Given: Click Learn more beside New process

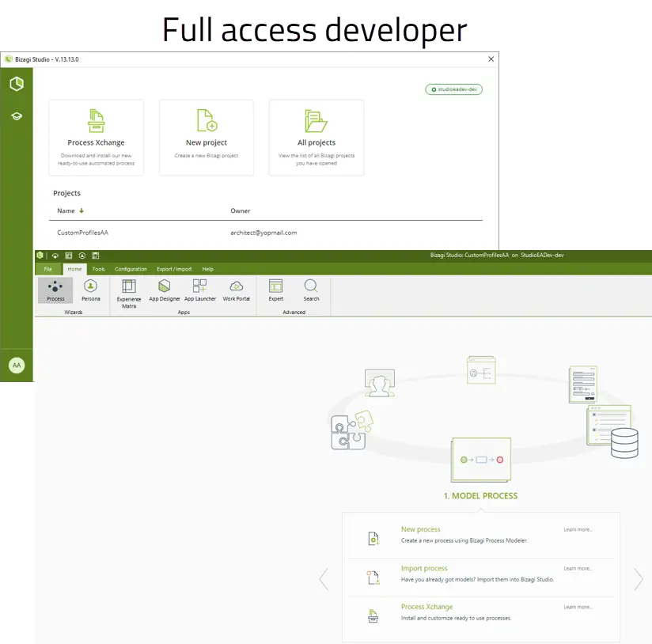Looking at the screenshot, I should tap(578, 529).
